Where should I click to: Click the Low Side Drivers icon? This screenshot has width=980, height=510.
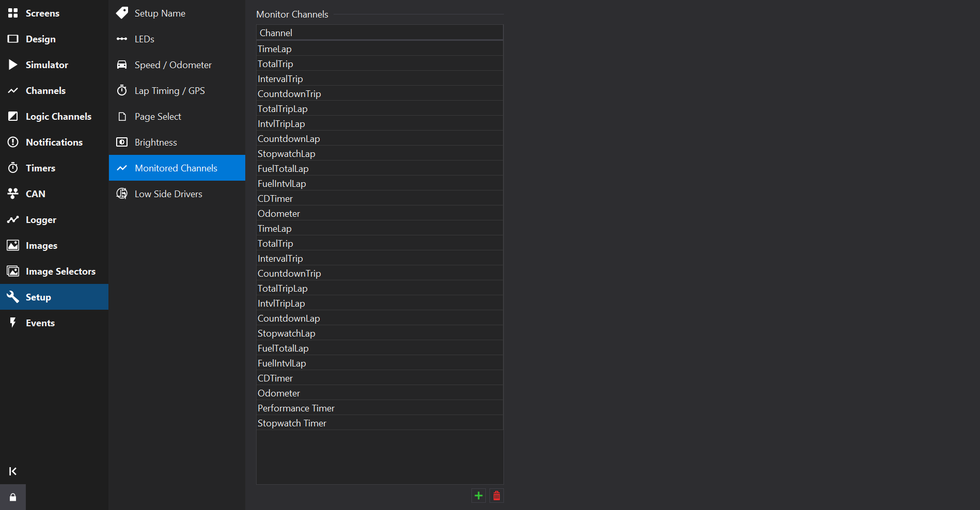tap(122, 194)
